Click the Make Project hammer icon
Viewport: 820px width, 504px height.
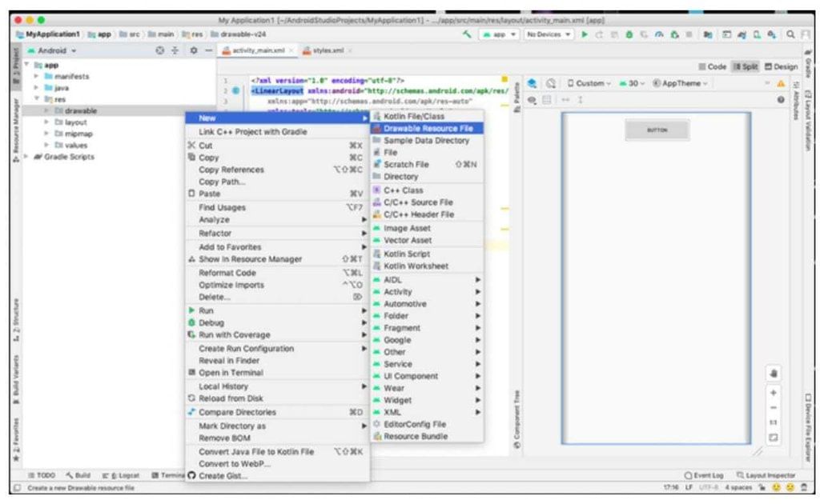(x=467, y=34)
